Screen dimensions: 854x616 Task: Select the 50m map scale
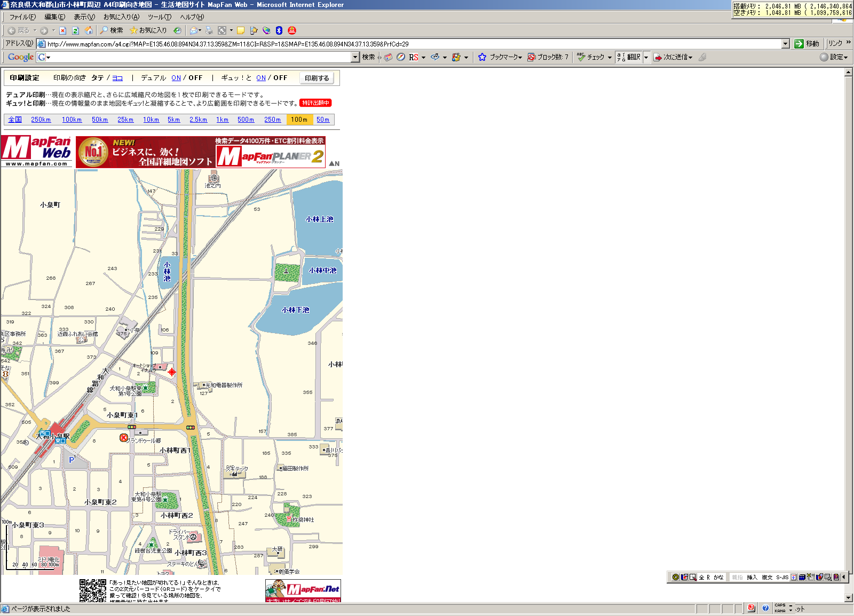tap(323, 120)
